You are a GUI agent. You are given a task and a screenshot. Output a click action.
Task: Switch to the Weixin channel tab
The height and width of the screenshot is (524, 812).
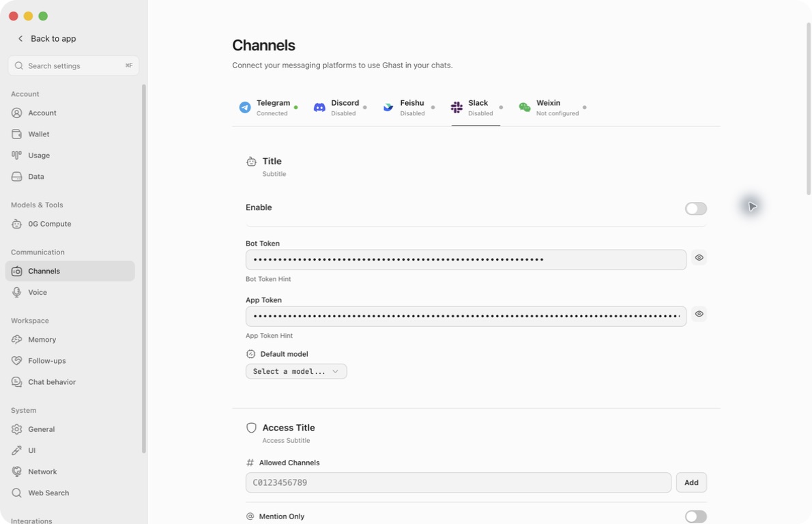point(553,108)
